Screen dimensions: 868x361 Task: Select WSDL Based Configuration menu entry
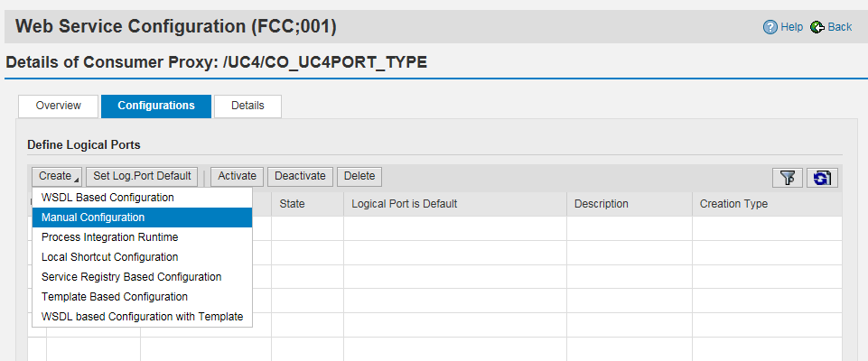[107, 198]
